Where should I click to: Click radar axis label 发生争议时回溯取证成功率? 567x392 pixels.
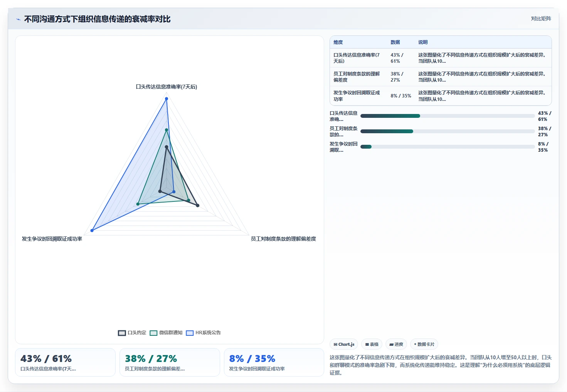tap(52, 239)
